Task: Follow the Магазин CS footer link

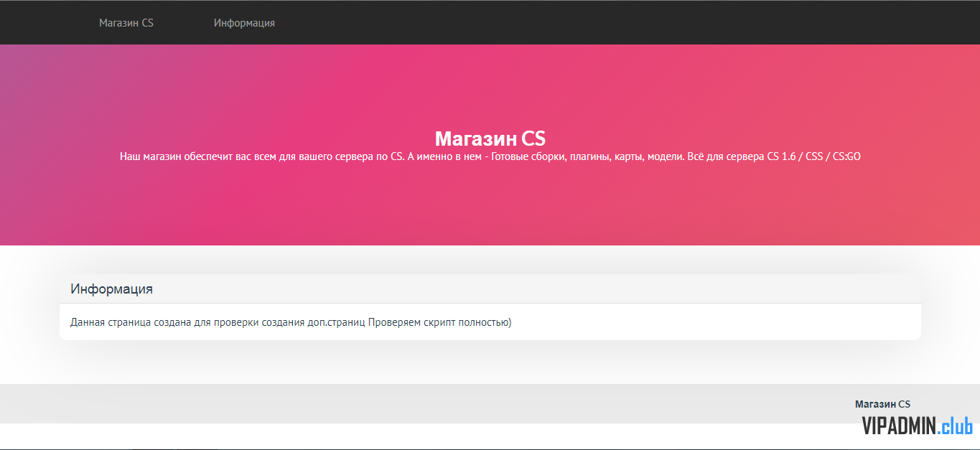Action: point(882,404)
